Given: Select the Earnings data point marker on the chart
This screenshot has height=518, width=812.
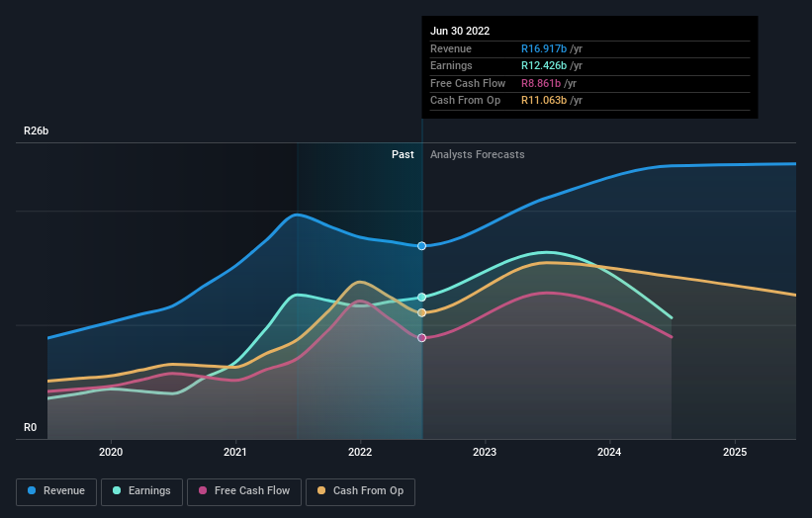Looking at the screenshot, I should [422, 297].
